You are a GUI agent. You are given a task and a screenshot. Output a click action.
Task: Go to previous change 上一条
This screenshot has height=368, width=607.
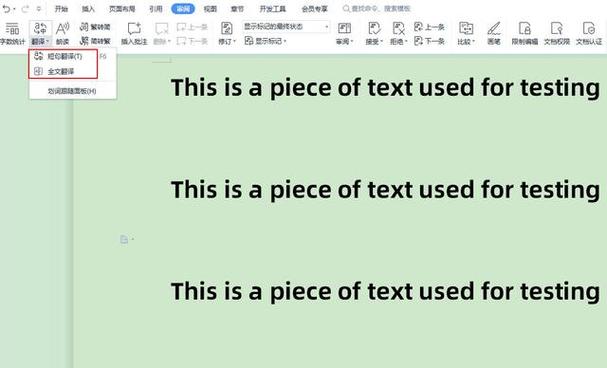coord(429,27)
